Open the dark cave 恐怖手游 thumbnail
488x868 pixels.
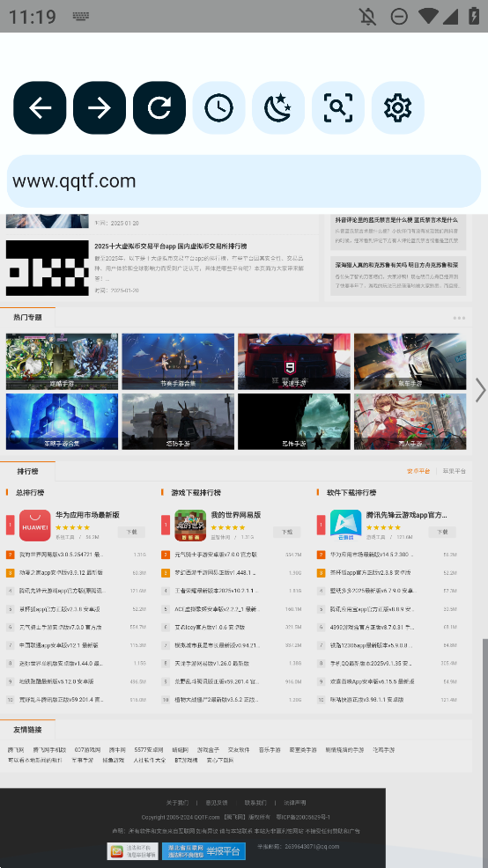(x=294, y=422)
